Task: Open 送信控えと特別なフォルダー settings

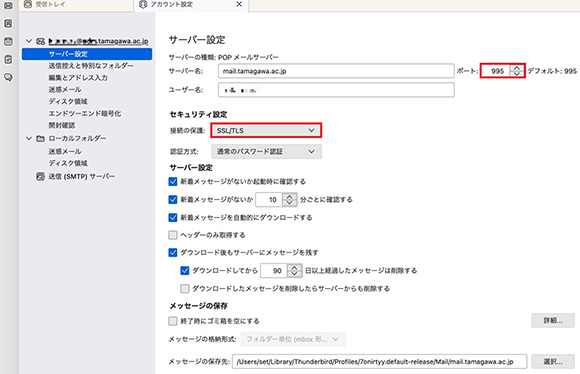Action: tap(91, 66)
